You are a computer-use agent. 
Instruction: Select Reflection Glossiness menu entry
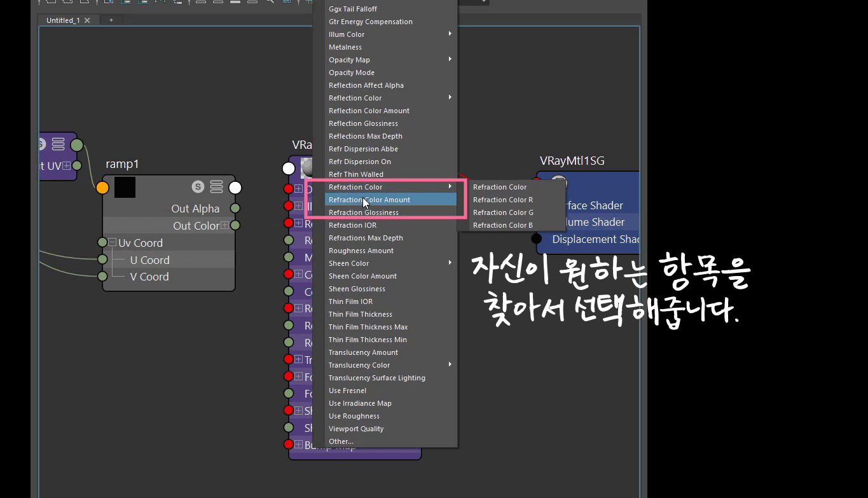(391, 123)
